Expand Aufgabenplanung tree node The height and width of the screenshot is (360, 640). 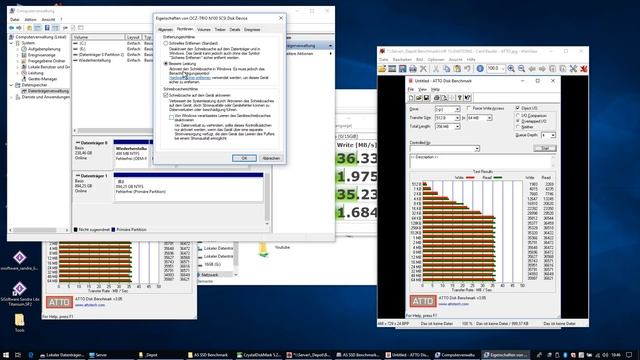[18, 49]
